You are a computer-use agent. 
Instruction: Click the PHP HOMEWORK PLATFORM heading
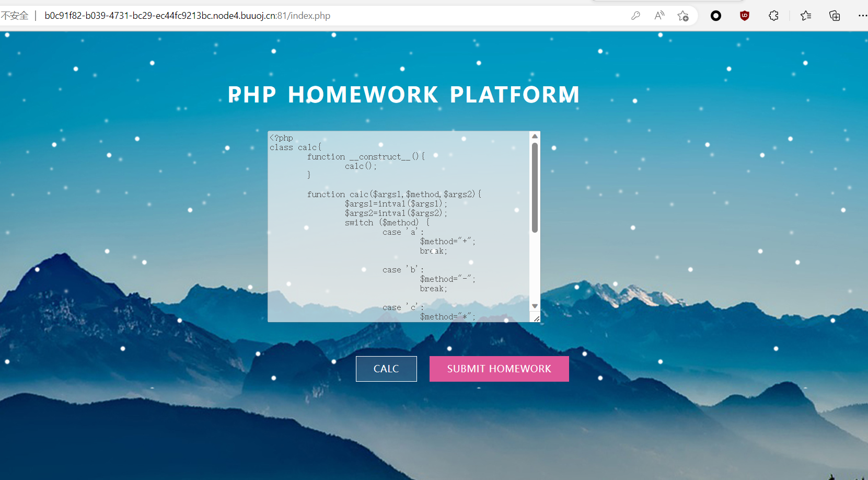click(x=403, y=95)
